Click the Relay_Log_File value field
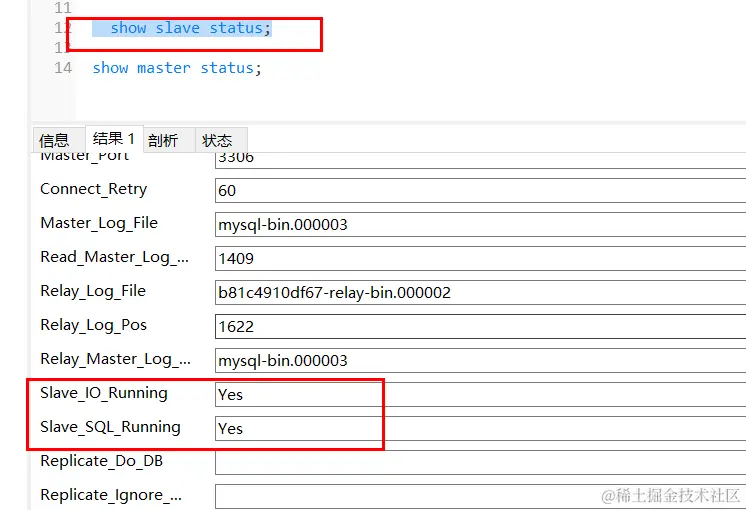Image resolution: width=746 pixels, height=510 pixels. (481, 293)
